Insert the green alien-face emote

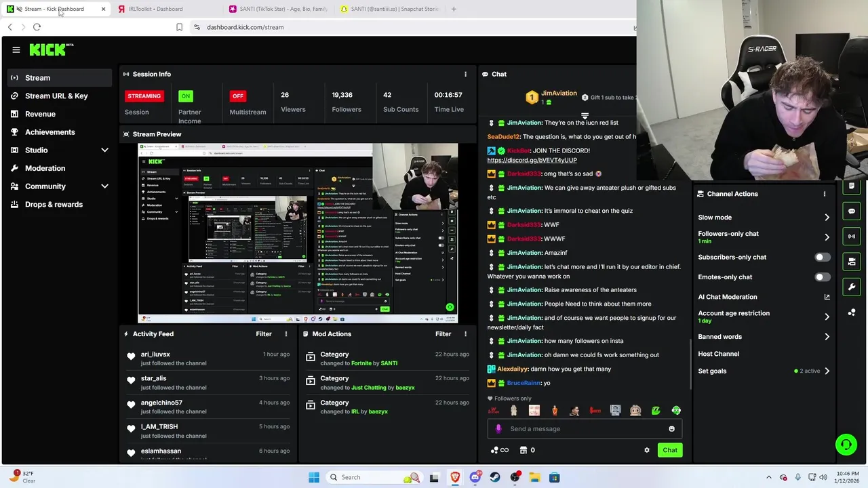coord(676,411)
